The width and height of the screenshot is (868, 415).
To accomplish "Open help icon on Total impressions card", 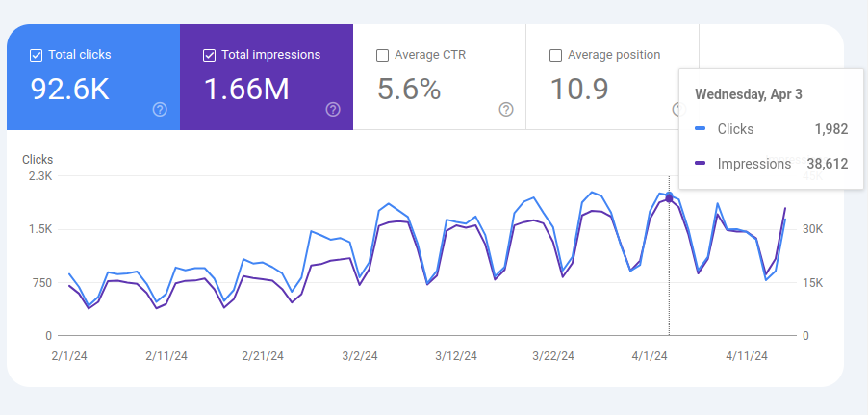I will pos(333,109).
